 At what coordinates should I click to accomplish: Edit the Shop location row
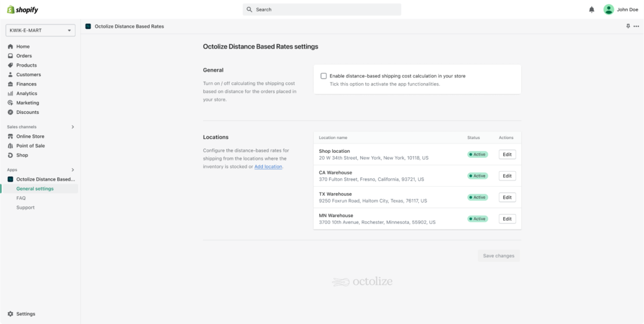[508, 154]
